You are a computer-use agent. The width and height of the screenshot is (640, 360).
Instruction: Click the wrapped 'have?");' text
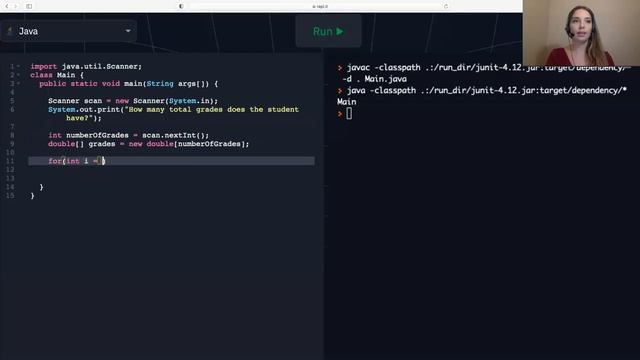(x=84, y=118)
